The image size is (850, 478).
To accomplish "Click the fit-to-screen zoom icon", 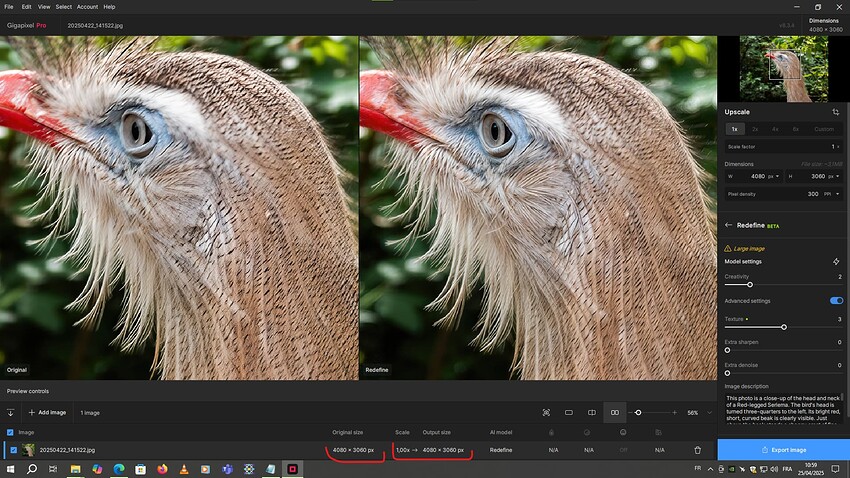I will click(546, 412).
